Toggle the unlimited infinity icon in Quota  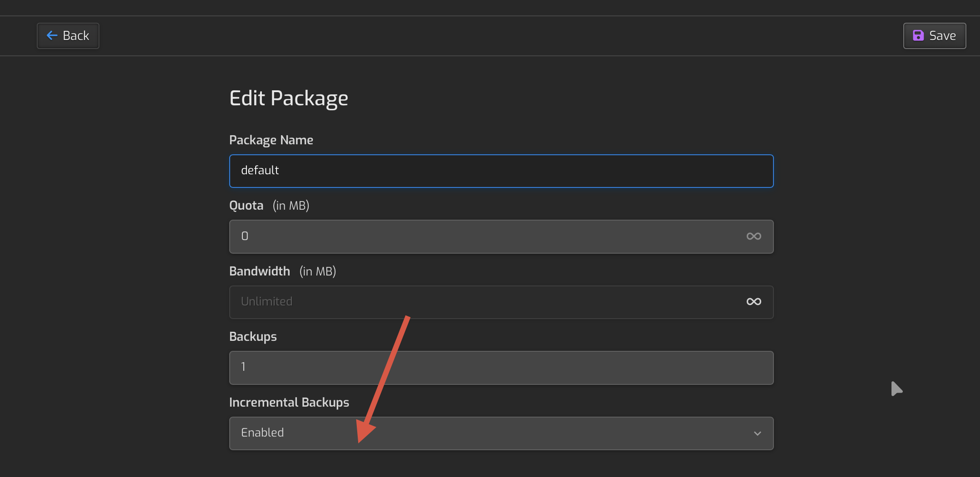pyautogui.click(x=753, y=236)
